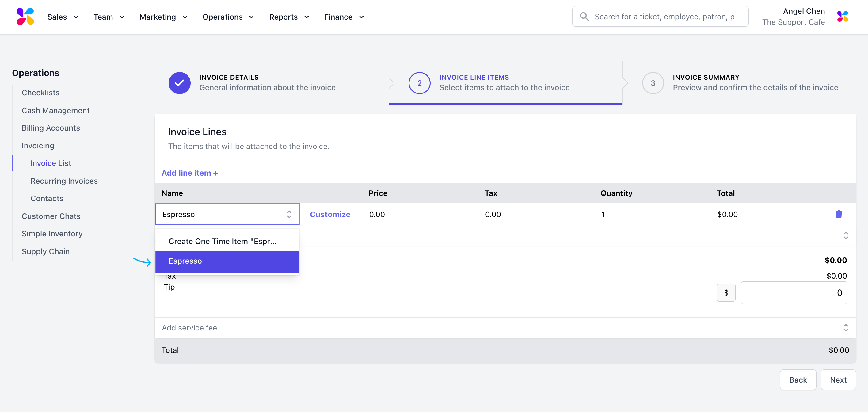Open Cash Management in sidebar

click(x=55, y=110)
